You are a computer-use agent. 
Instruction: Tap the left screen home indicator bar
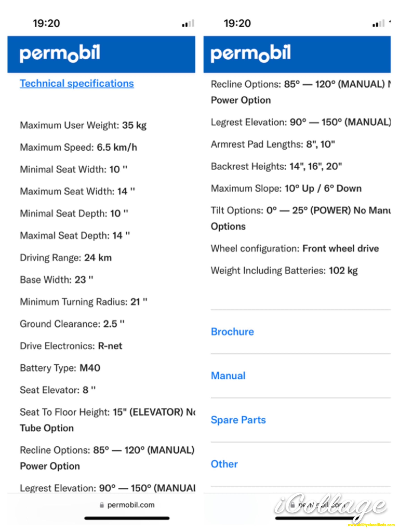[127, 518]
